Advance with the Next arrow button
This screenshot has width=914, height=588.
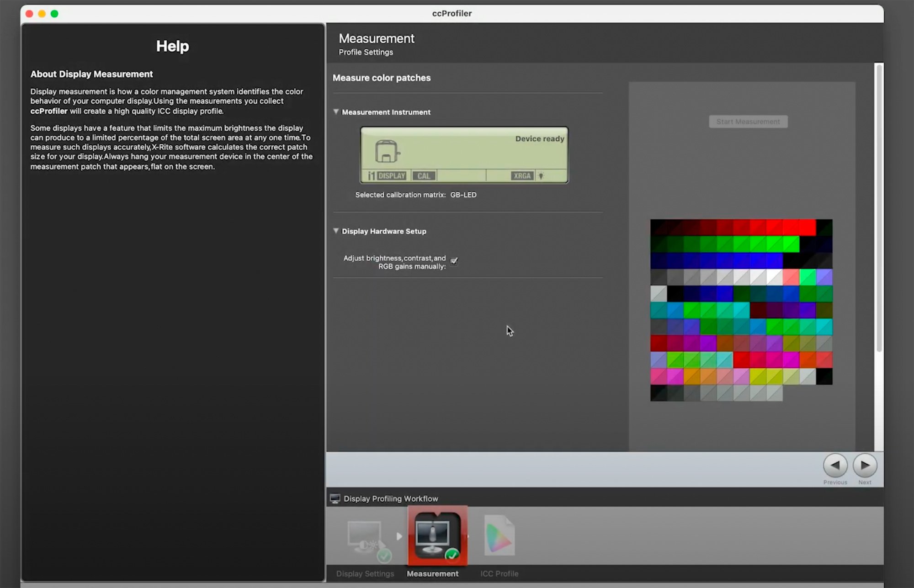click(x=865, y=466)
